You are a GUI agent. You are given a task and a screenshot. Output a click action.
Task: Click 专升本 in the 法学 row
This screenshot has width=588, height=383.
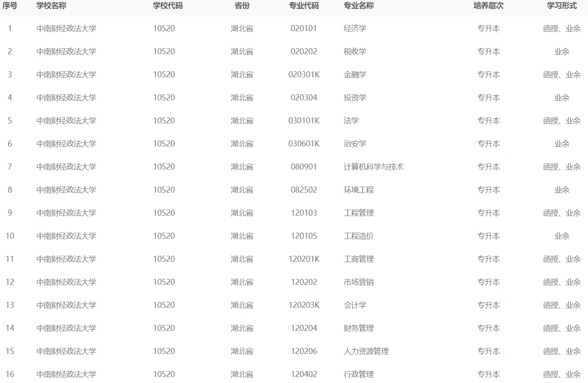[x=489, y=121]
